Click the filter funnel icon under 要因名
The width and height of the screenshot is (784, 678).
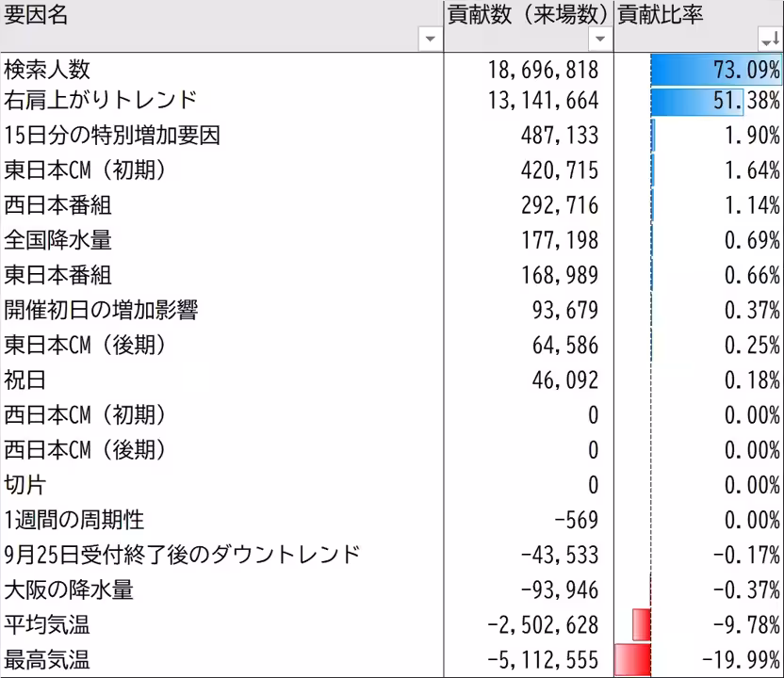(430, 39)
